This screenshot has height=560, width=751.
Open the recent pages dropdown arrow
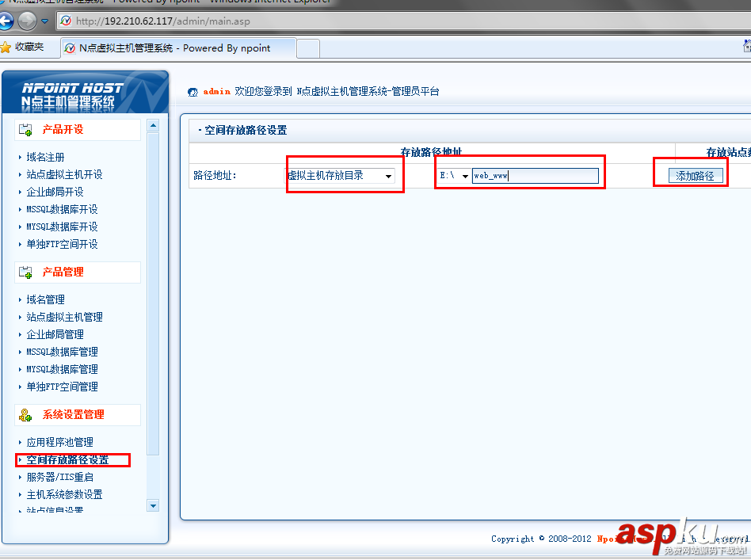click(x=45, y=21)
